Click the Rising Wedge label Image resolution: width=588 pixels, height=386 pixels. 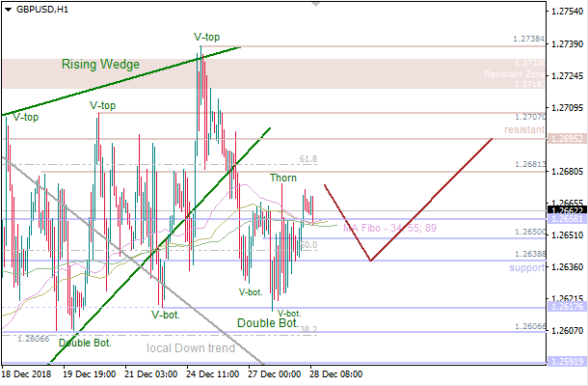[100, 65]
